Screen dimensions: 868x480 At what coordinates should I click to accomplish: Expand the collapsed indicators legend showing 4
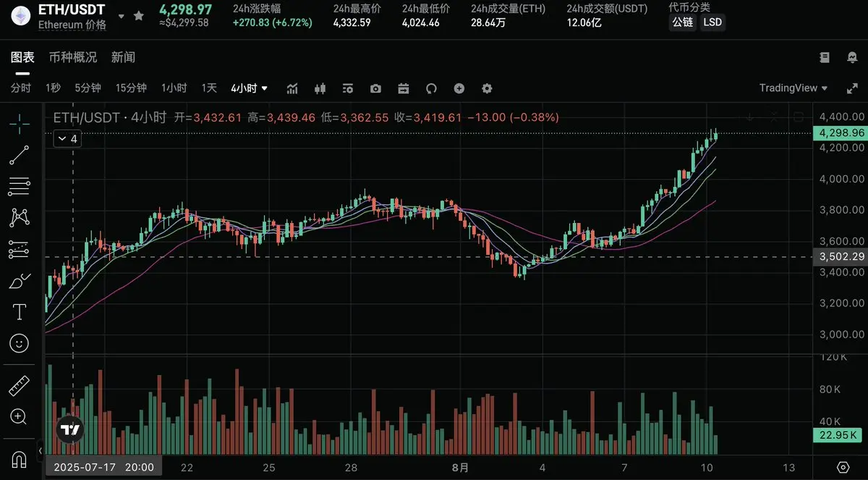click(67, 139)
